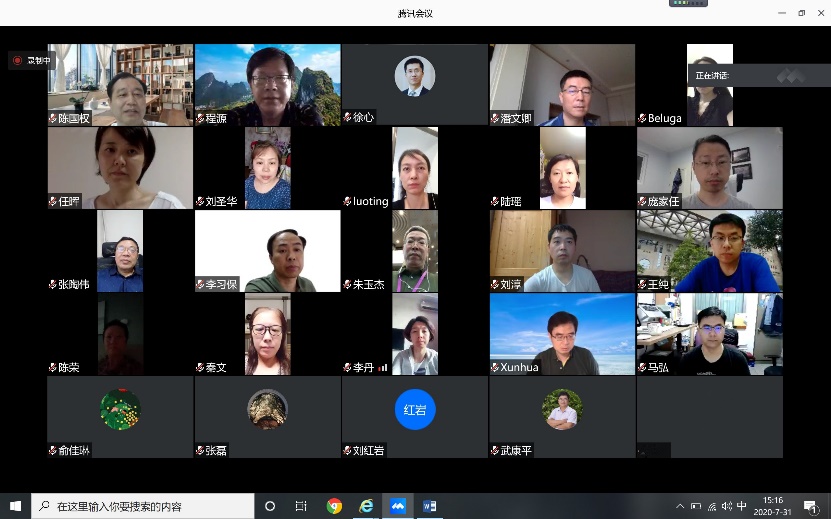This screenshot has height=519, width=831.
Task: Toggle the 中 input method indicator
Action: (x=741, y=506)
